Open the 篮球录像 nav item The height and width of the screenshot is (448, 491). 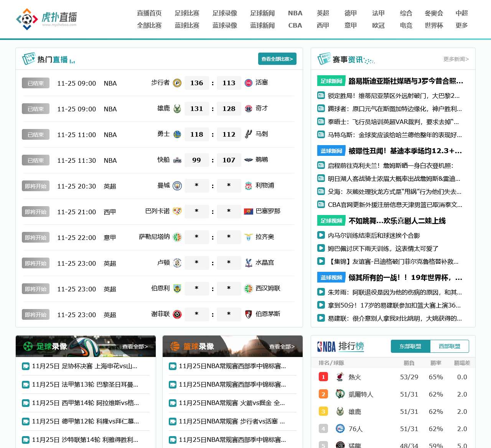(x=225, y=25)
